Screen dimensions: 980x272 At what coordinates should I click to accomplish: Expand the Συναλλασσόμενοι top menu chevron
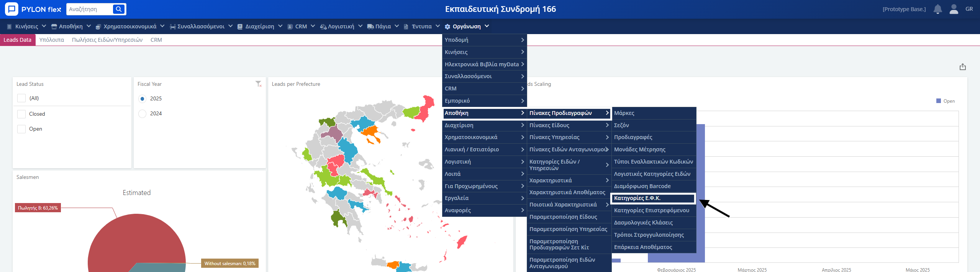pos(230,26)
